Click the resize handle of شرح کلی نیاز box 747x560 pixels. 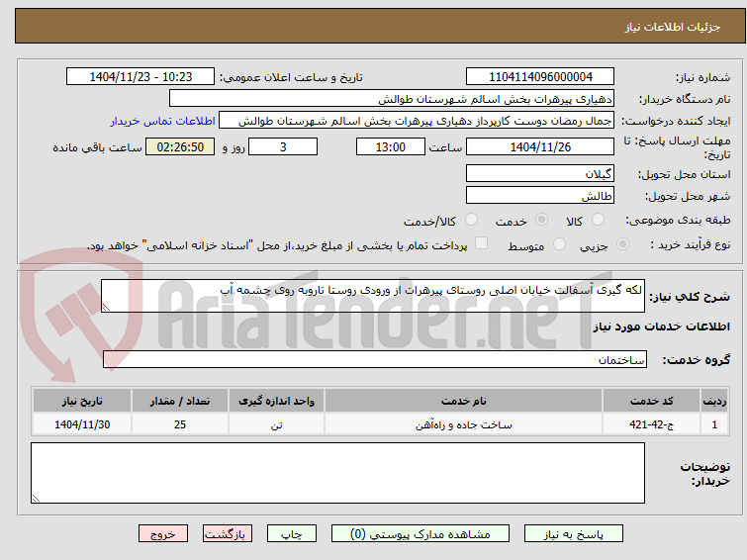(x=106, y=308)
